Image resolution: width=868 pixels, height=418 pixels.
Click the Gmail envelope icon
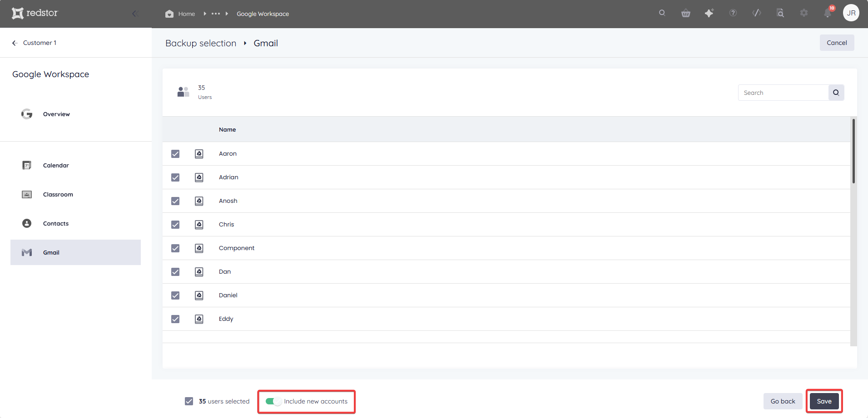27,252
